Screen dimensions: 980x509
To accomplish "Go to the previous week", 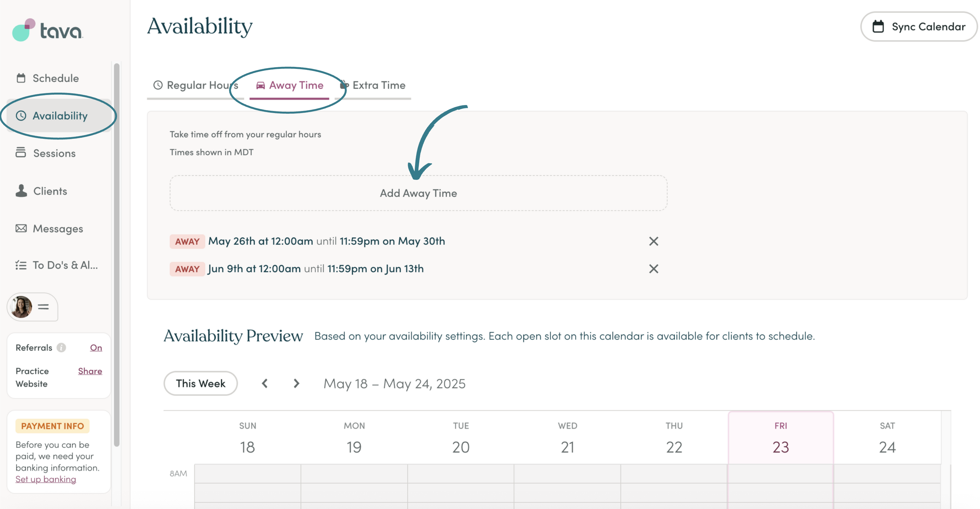I will (265, 383).
